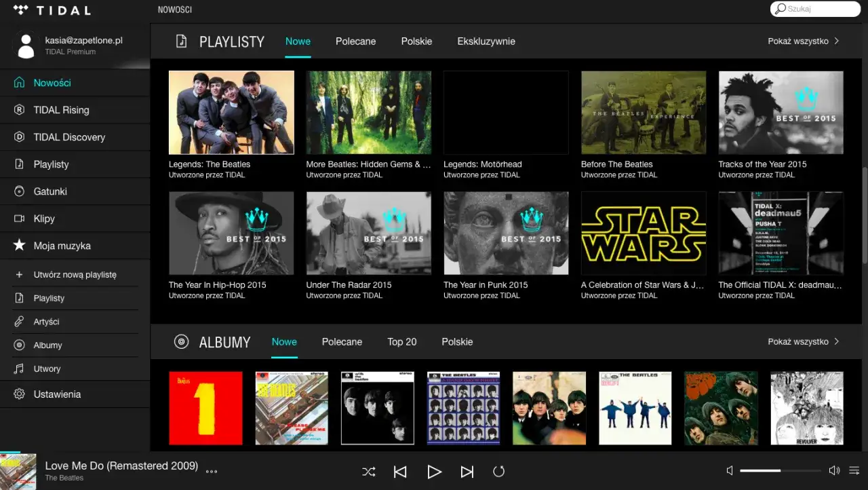Open the play queue list icon
Image resolution: width=868 pixels, height=490 pixels.
coord(854,470)
